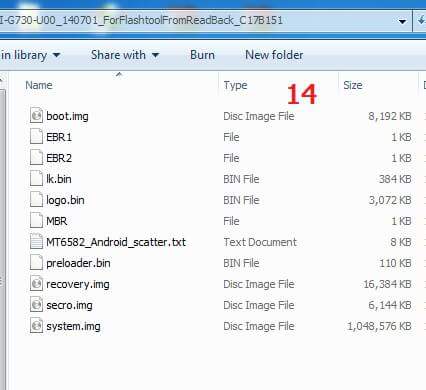Sort files by the Name column header
The height and width of the screenshot is (390, 426).
point(39,85)
